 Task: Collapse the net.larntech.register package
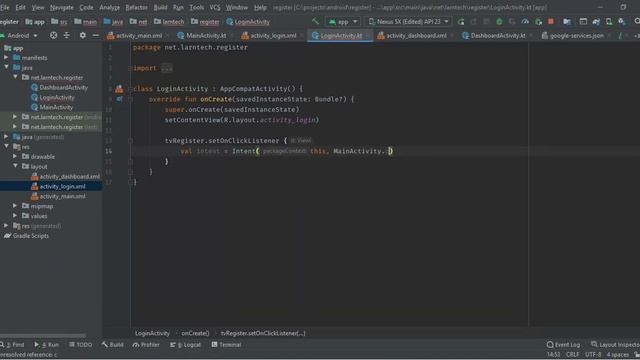(15, 77)
